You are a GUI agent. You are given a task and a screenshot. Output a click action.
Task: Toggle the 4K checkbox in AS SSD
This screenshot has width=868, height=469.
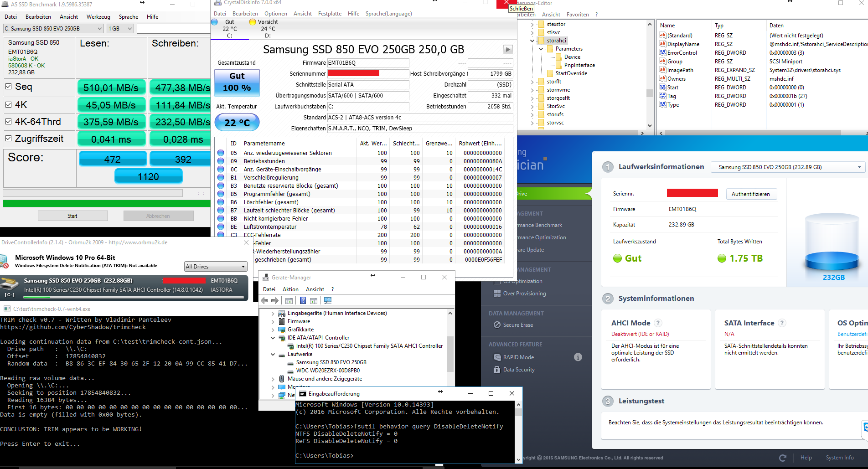(8, 104)
